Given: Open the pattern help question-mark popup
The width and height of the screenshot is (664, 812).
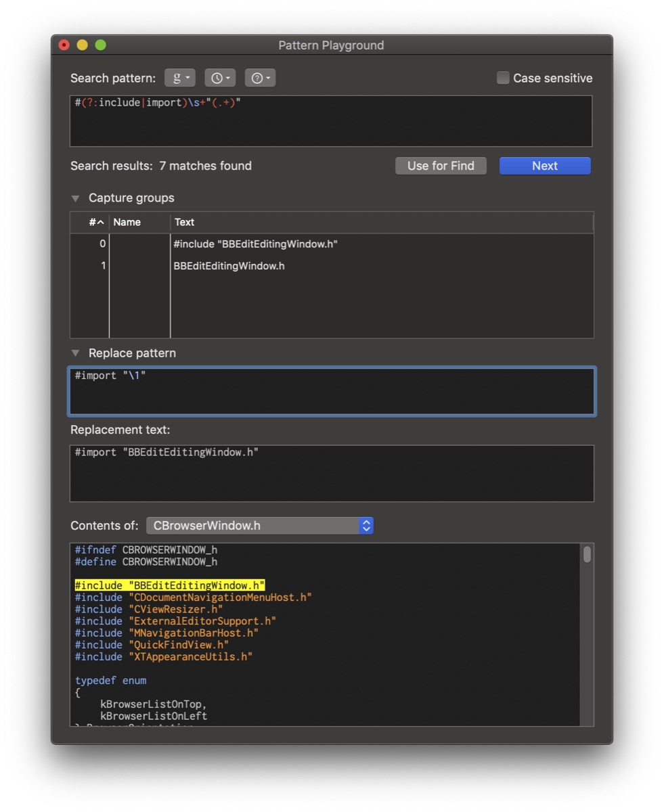Looking at the screenshot, I should tap(260, 78).
